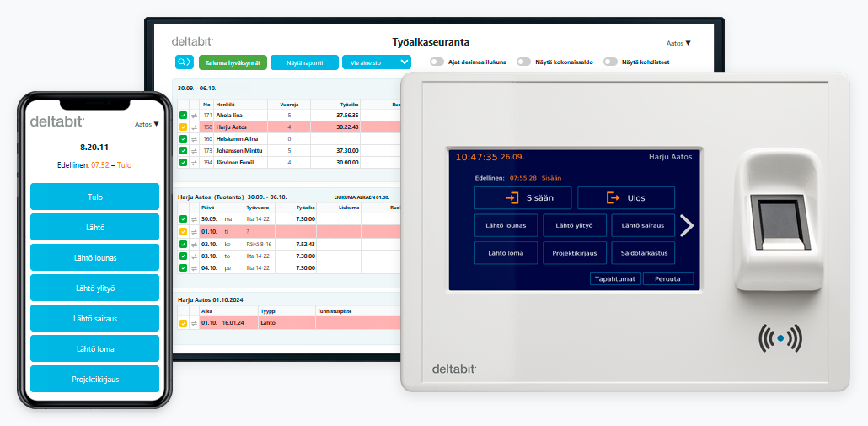Select the Heiskanen Alina name cell
Image resolution: width=868 pixels, height=426 pixels.
pyautogui.click(x=239, y=139)
